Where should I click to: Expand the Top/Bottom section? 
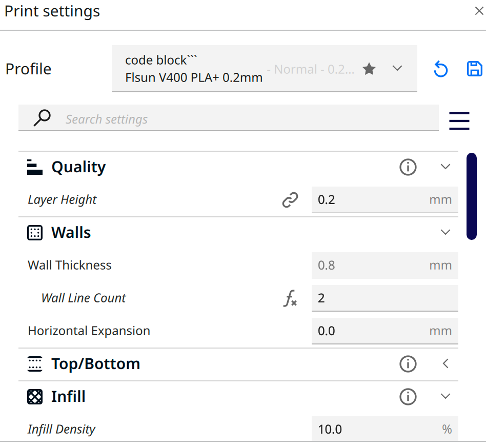tap(445, 364)
